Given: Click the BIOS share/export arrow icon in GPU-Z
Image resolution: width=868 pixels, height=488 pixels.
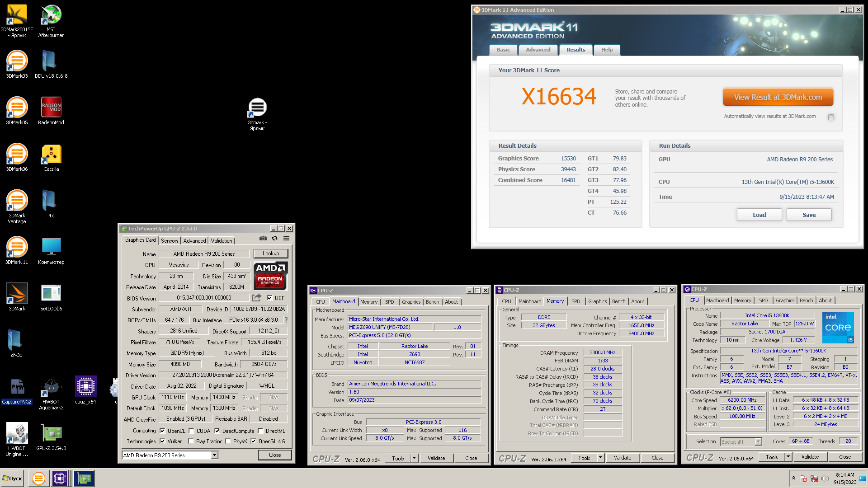Looking at the screenshot, I should tap(256, 298).
